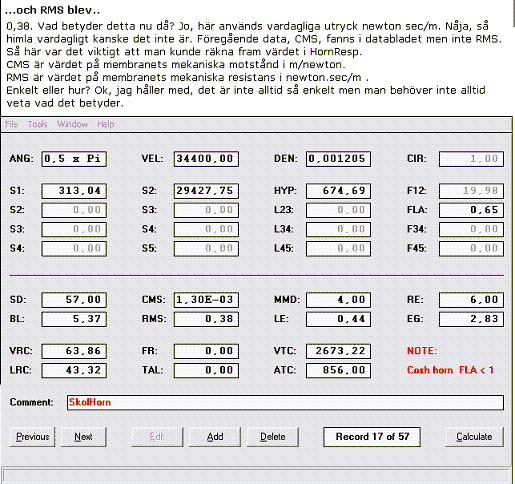Click the ANG: label
The width and height of the screenshot is (515, 484).
pyautogui.click(x=21, y=159)
